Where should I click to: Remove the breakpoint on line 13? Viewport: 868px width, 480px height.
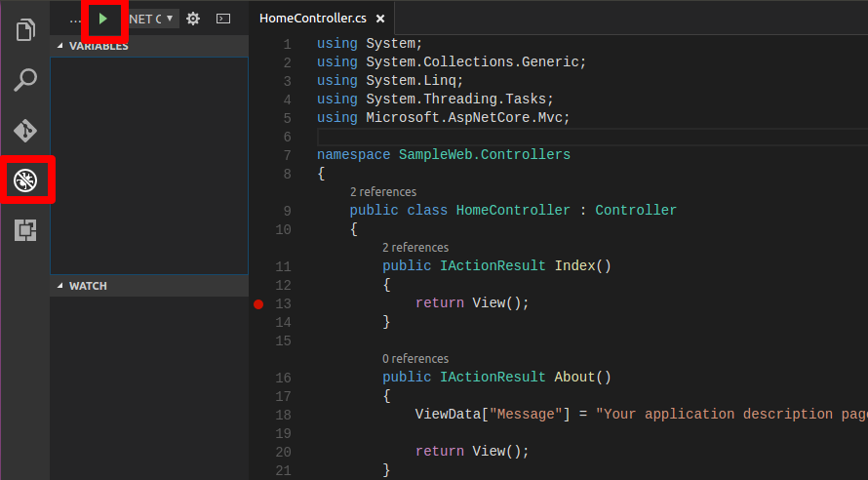pos(258,304)
